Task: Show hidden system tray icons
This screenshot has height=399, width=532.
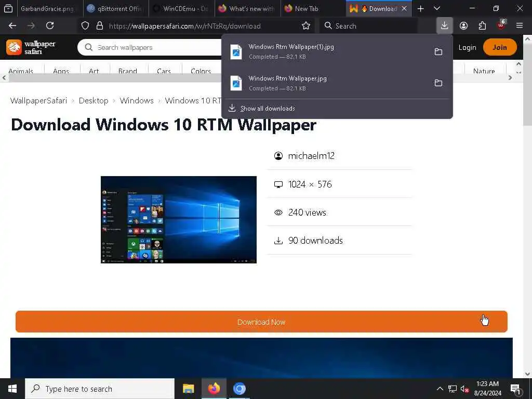Action: [440, 389]
